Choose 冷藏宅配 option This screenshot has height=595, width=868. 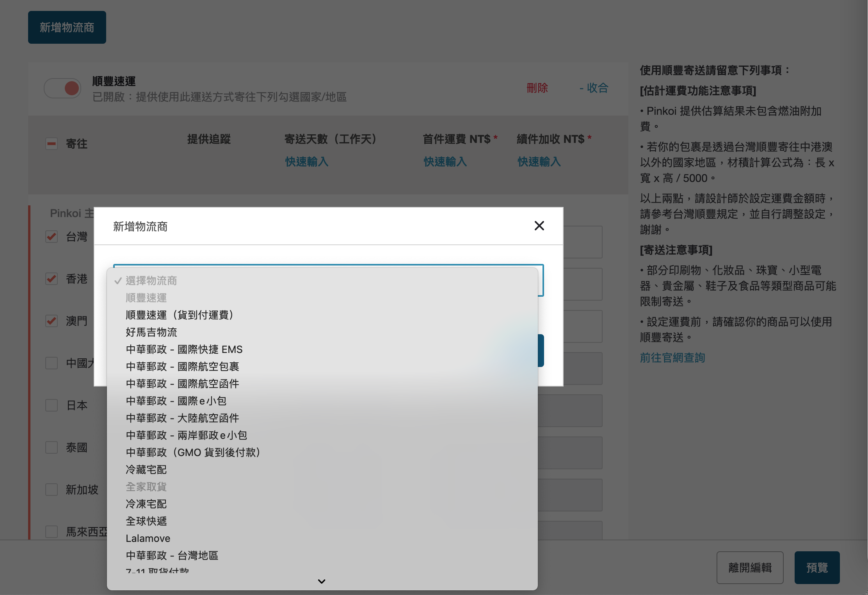click(x=322, y=470)
